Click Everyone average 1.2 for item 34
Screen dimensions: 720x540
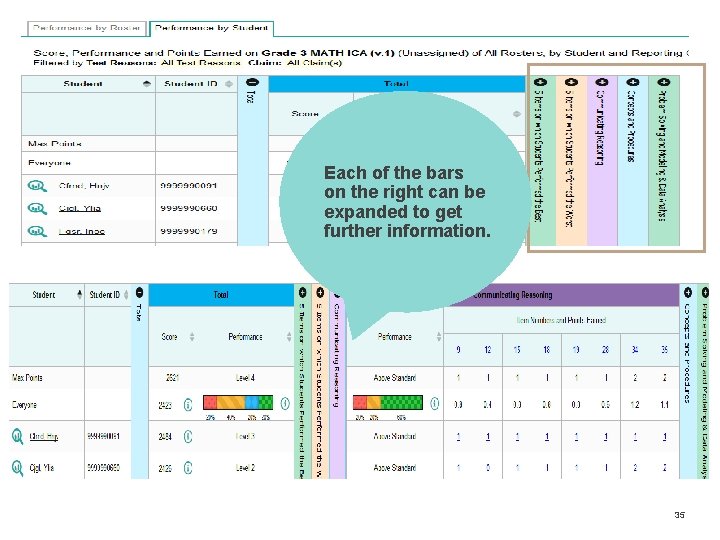coord(635,405)
